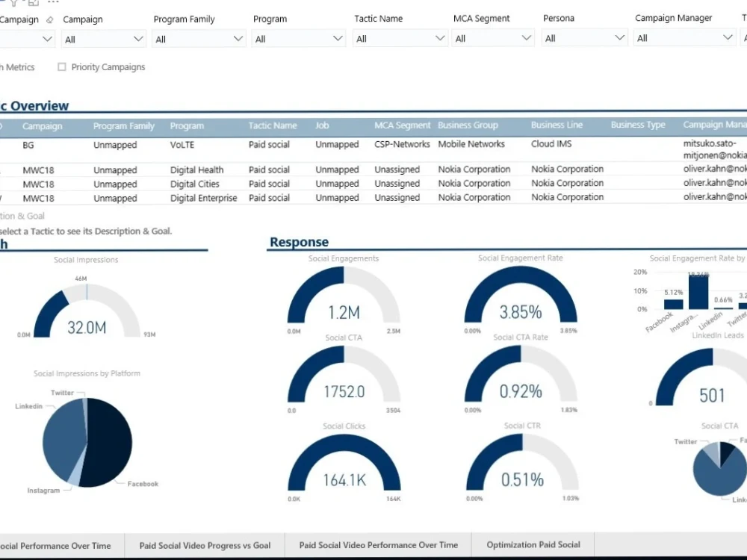
Task: Open the Optimization Paid Social tab
Action: pyautogui.click(x=533, y=545)
